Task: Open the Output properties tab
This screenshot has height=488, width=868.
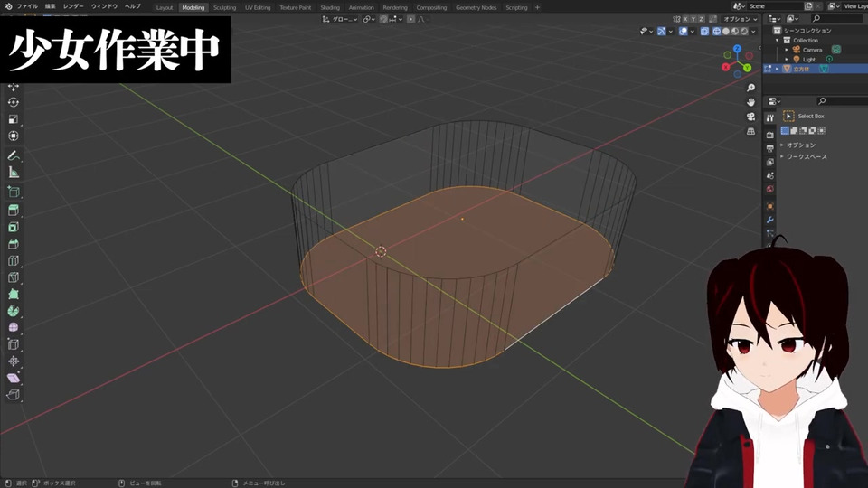Action: click(x=770, y=148)
